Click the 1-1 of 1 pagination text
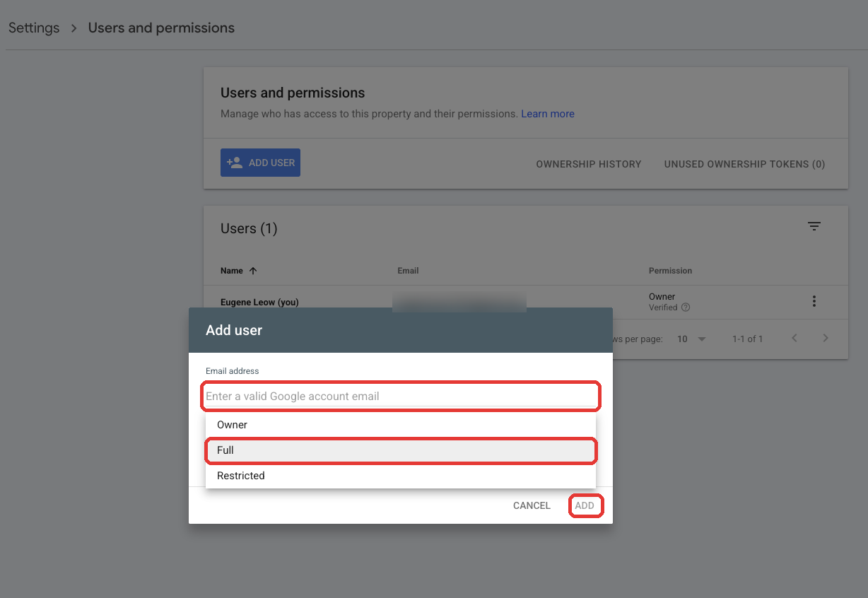868x598 pixels. click(747, 339)
